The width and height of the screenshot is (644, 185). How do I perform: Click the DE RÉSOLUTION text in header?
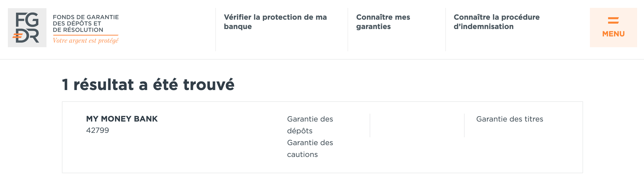(78, 30)
